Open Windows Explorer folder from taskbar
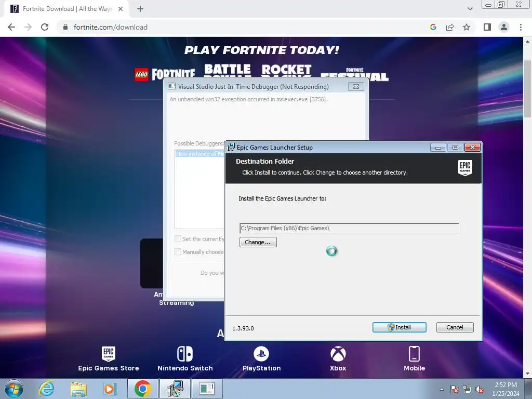 (78, 389)
